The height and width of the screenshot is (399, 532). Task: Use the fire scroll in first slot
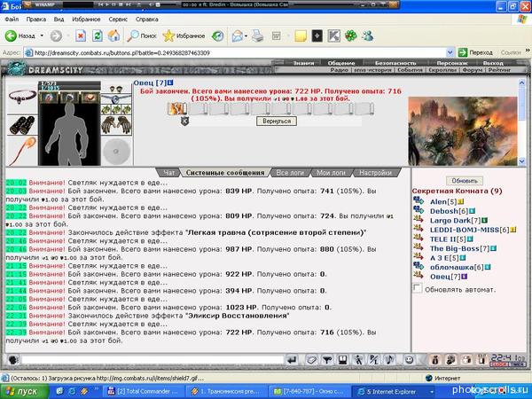point(176,108)
